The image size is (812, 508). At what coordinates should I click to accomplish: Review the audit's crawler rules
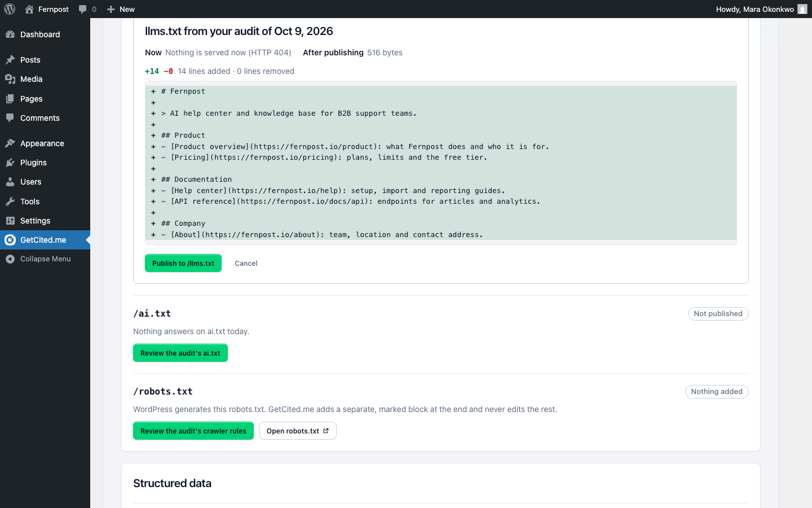193,431
